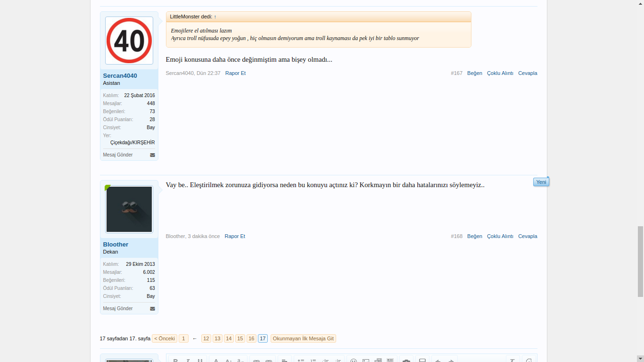
Task: Go to page 12 in pagination
Action: point(206,338)
